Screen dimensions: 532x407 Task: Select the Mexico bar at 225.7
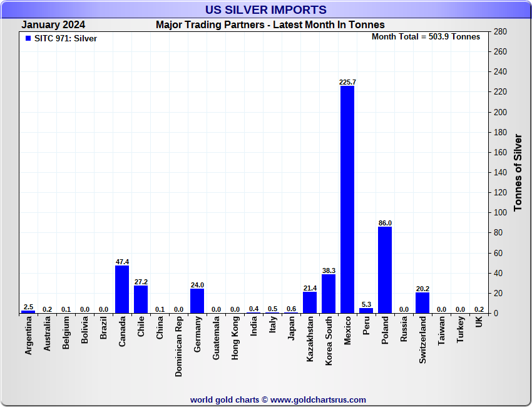click(x=347, y=199)
